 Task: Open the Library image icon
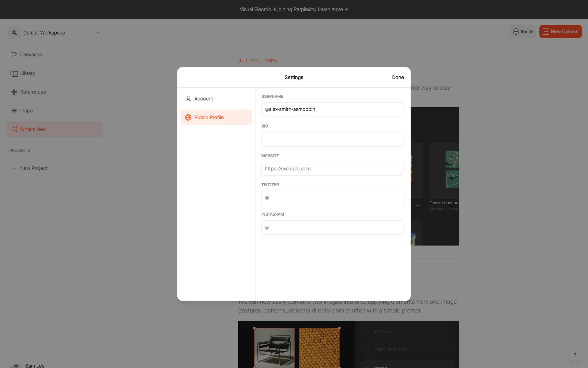click(x=14, y=73)
